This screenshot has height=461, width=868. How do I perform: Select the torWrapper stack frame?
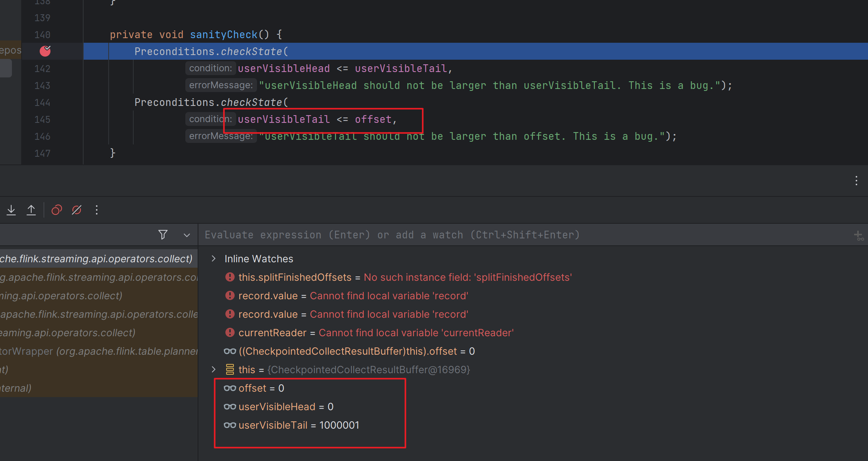99,351
